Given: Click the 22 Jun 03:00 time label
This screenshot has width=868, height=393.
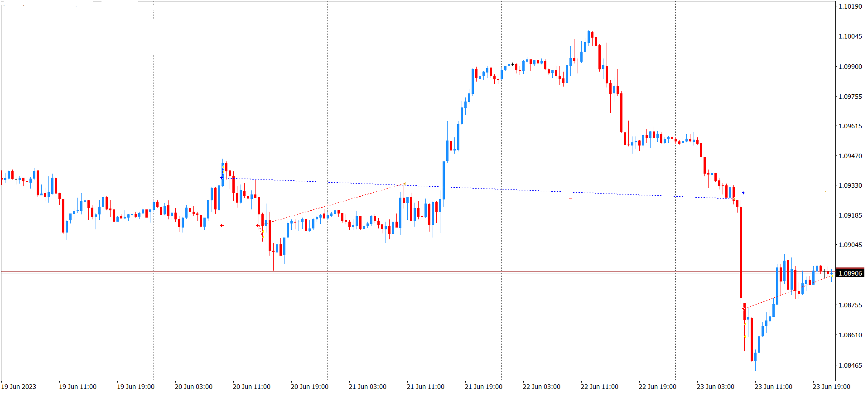Looking at the screenshot, I should coord(541,387).
